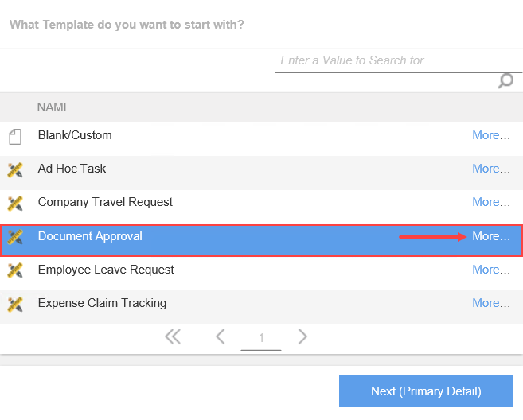Go to the next page arrow
Viewport: 523px width, 420px height.
coord(302,337)
